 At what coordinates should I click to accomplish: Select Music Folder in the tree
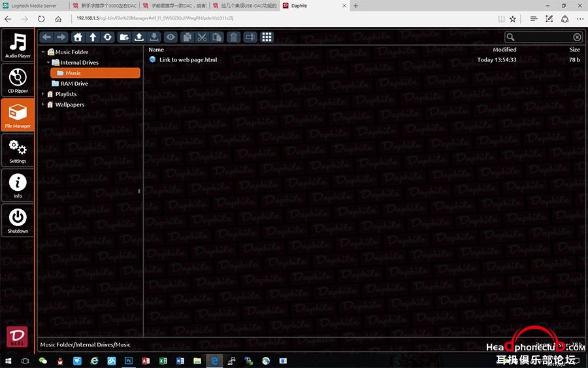[72, 52]
